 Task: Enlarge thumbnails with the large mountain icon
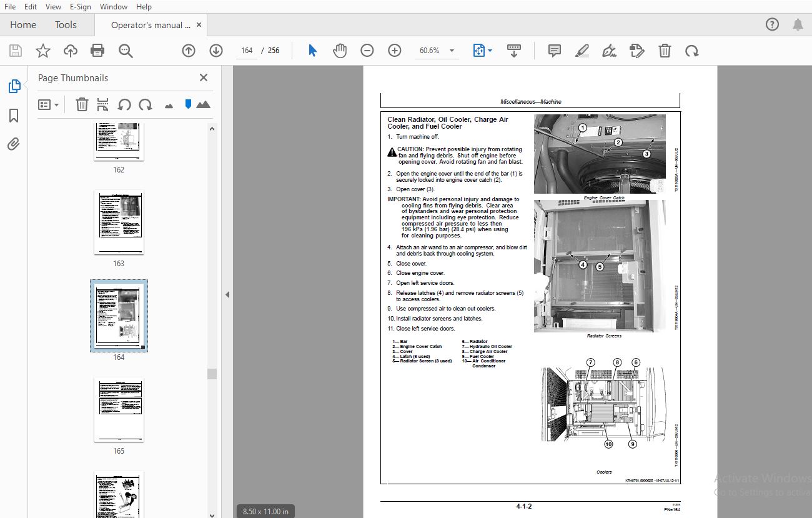point(203,104)
